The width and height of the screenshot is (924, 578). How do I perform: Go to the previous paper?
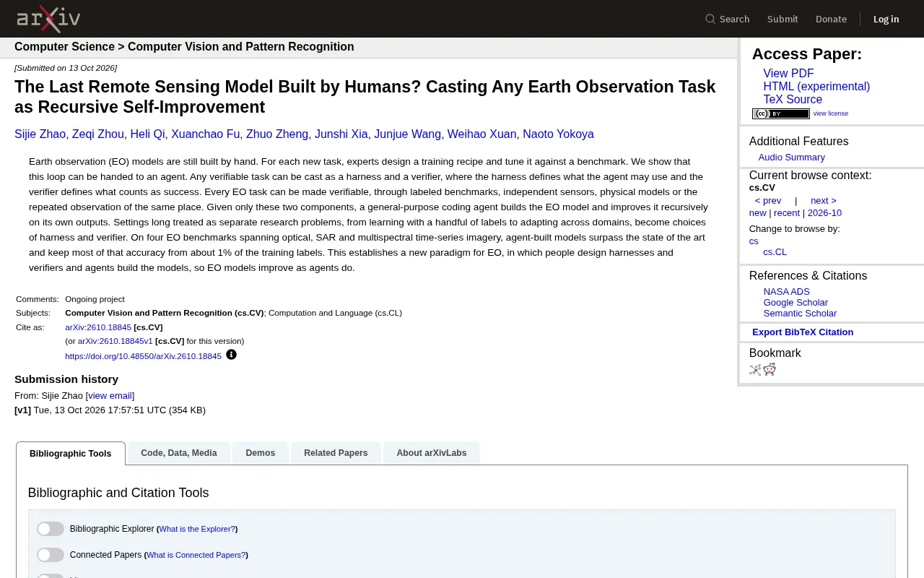[768, 201]
